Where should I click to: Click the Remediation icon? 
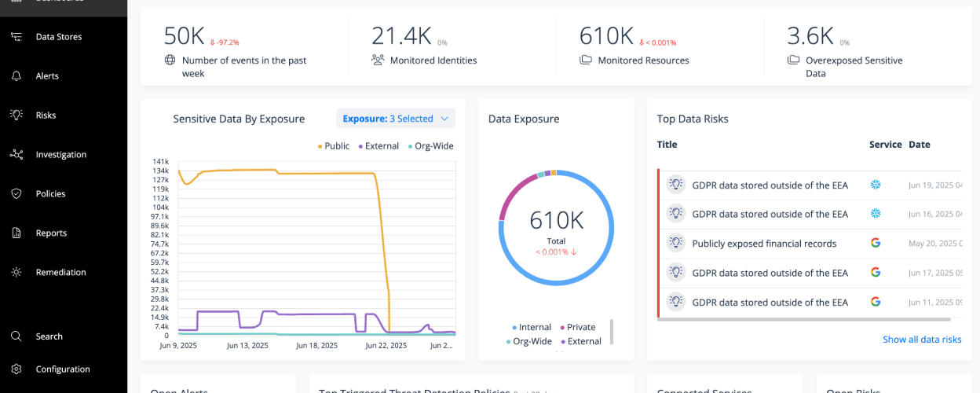(16, 273)
